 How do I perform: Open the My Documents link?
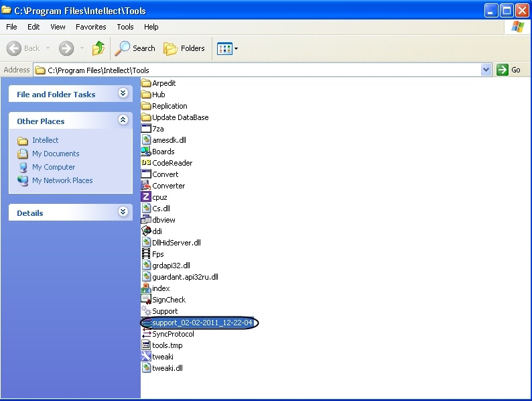click(56, 154)
